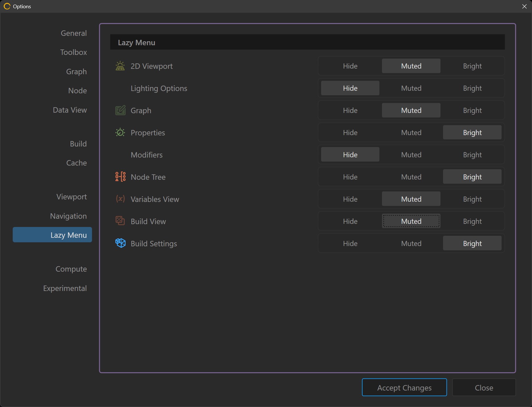Click the 2D Viewport label
This screenshot has height=407, width=532.
pyautogui.click(x=151, y=66)
